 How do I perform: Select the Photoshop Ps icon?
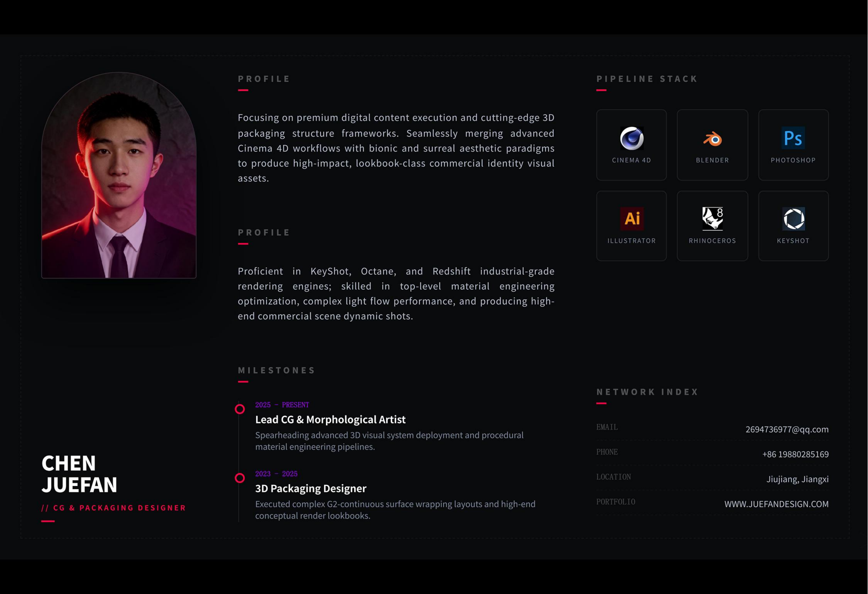point(793,138)
